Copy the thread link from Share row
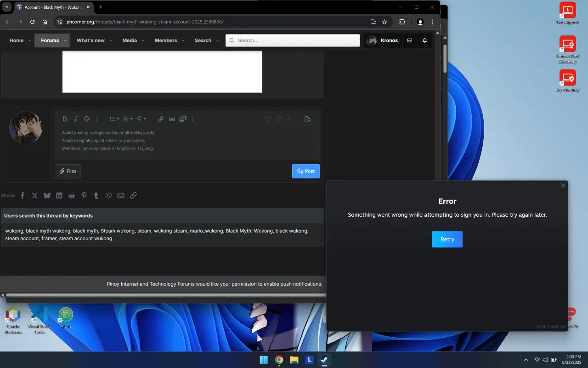Viewport: 588px width, 368px height. [133, 195]
